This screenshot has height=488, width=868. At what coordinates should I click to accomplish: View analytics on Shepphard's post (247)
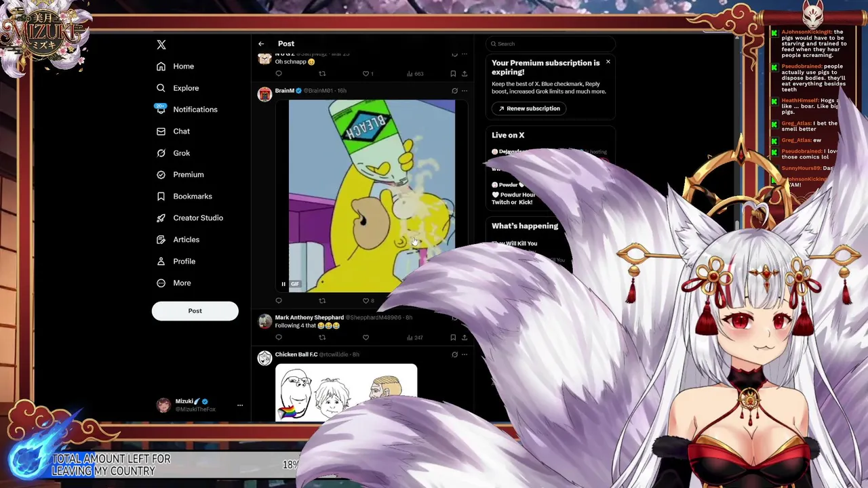pos(415,338)
